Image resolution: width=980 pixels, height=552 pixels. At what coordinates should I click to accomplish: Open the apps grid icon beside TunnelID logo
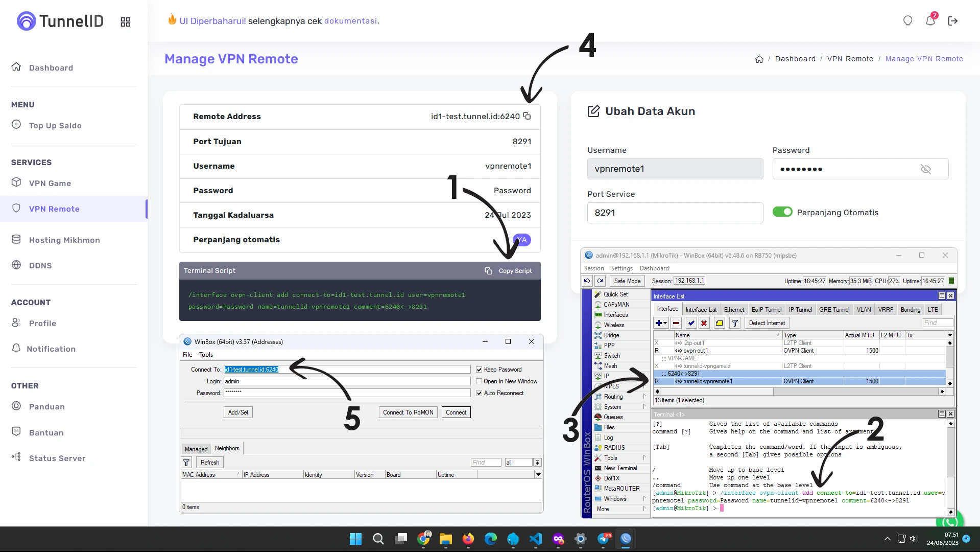pyautogui.click(x=125, y=21)
